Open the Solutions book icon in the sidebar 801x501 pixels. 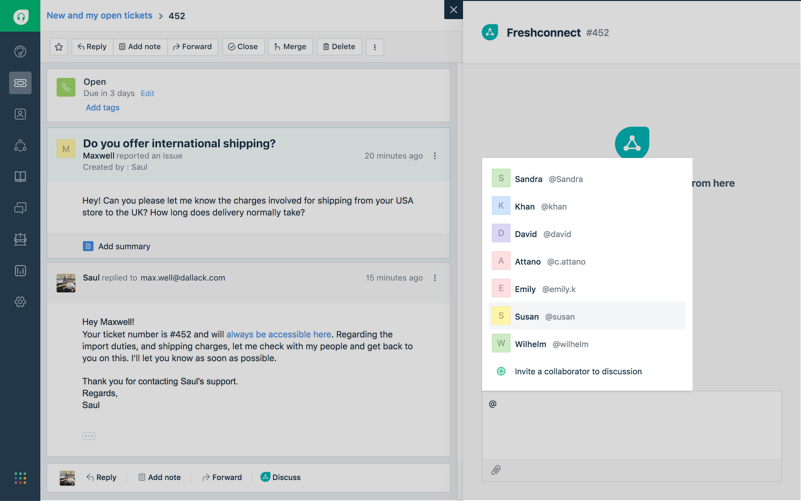pos(20,177)
